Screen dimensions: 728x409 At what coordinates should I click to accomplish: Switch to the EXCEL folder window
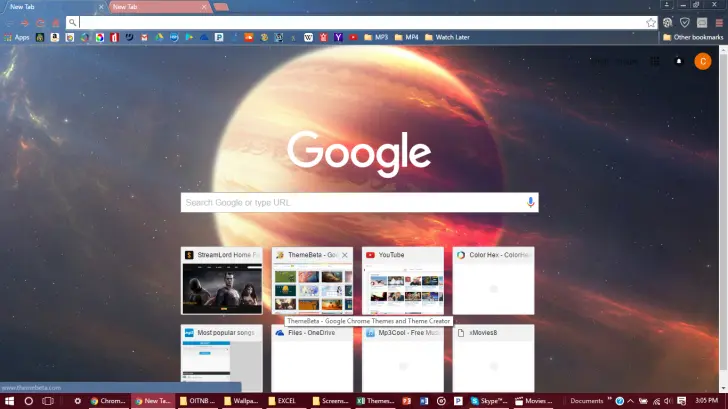284,401
